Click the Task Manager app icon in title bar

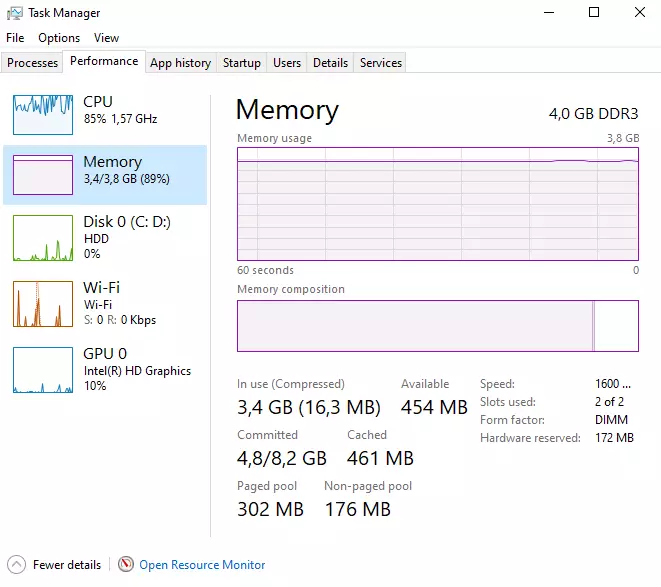15,13
